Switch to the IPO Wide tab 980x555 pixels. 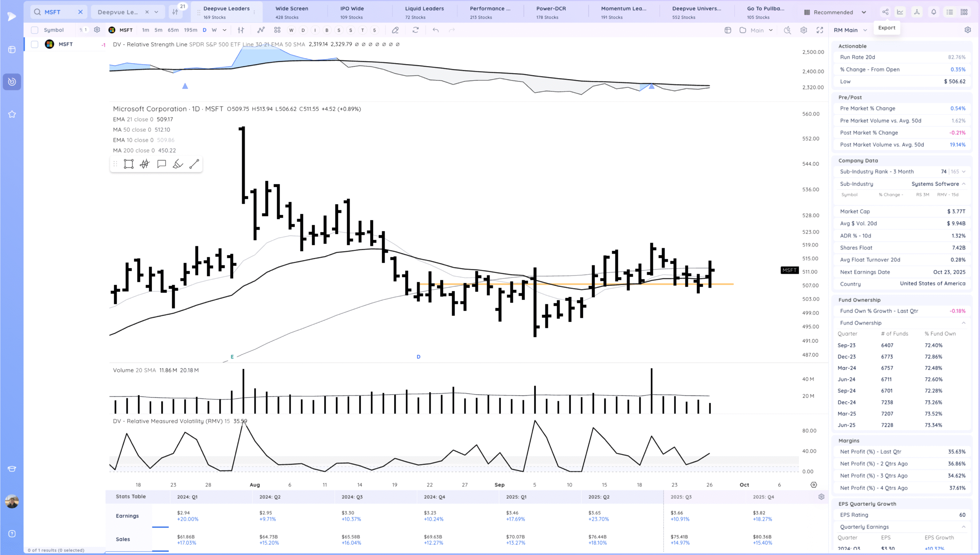[x=352, y=12]
